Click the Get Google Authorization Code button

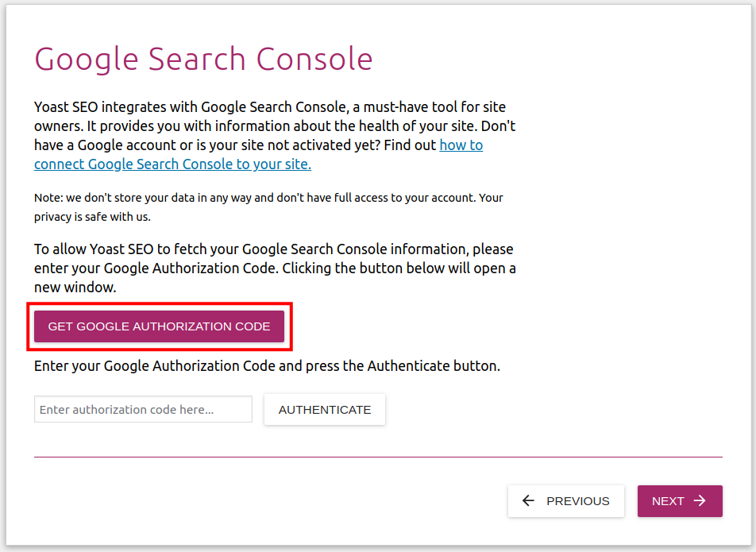click(159, 326)
